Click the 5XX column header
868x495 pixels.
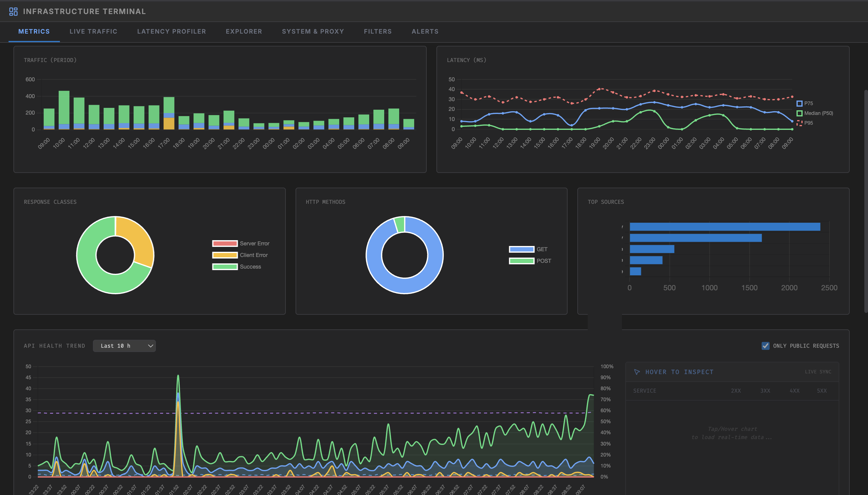822,391
